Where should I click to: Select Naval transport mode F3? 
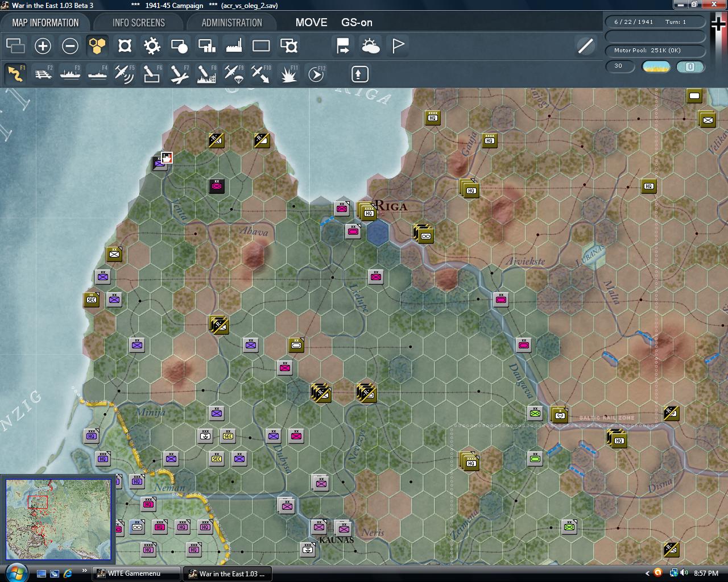tap(70, 74)
